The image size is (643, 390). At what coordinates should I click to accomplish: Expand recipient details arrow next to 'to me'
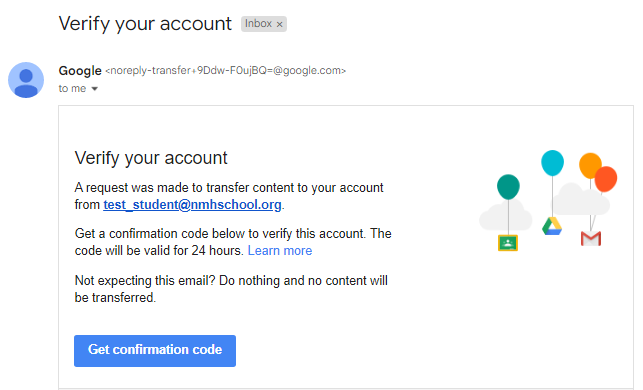94,89
